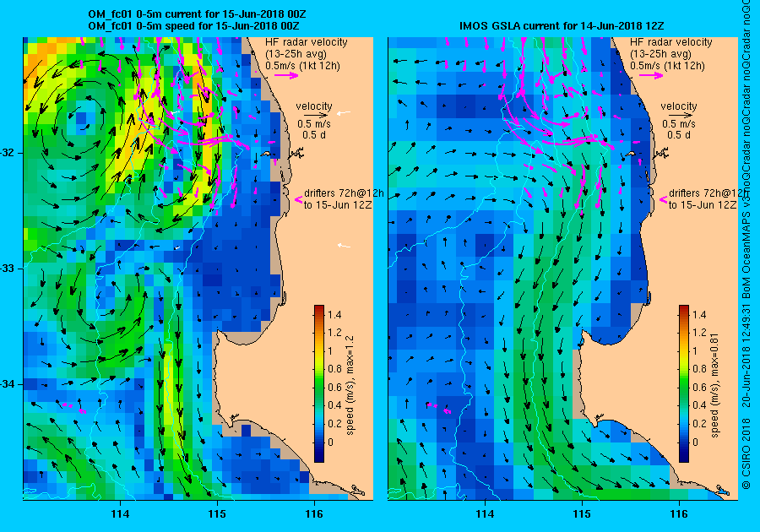Click 'HF radar velocity' label on IMOS GSLA map
760x532 pixels.
671,42
